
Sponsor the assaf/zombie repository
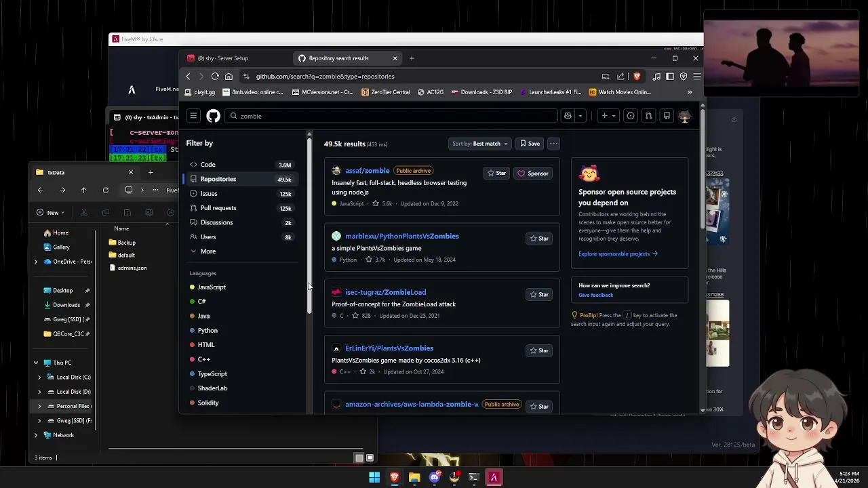(533, 174)
